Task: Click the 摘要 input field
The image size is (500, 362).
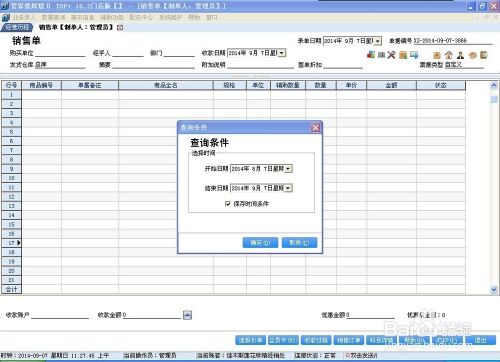Action: click(x=153, y=65)
